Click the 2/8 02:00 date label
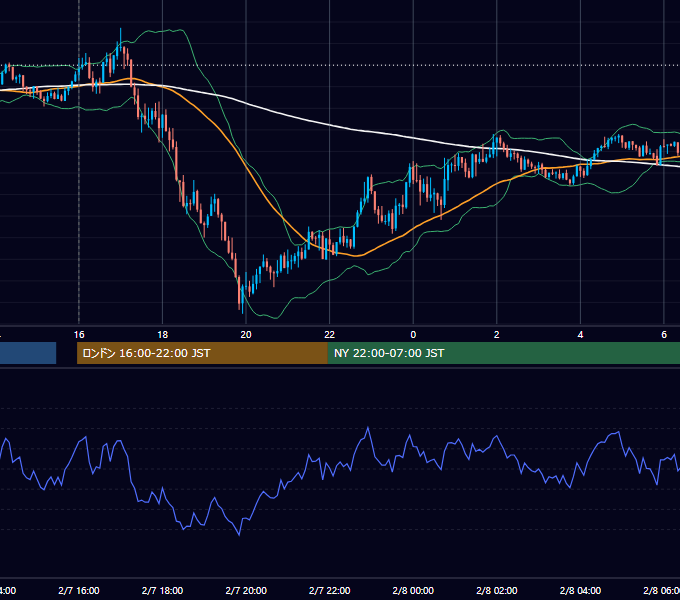The height and width of the screenshot is (600, 680). click(497, 590)
